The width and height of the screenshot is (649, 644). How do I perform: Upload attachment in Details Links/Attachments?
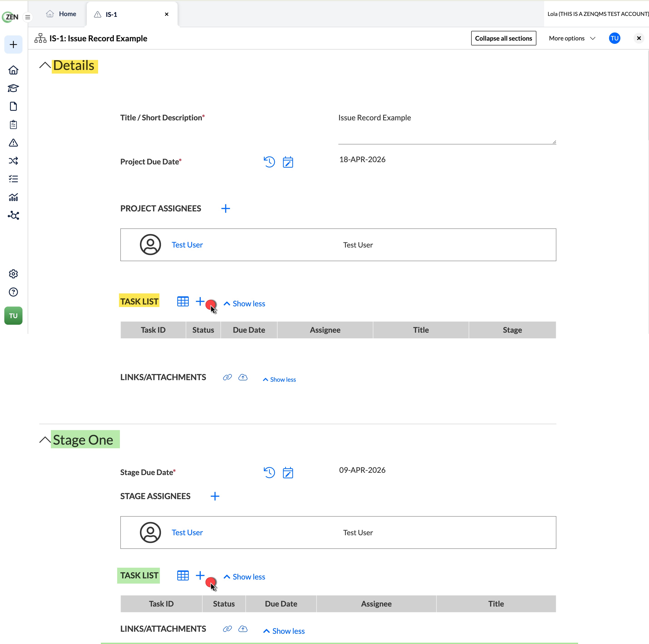pyautogui.click(x=243, y=377)
